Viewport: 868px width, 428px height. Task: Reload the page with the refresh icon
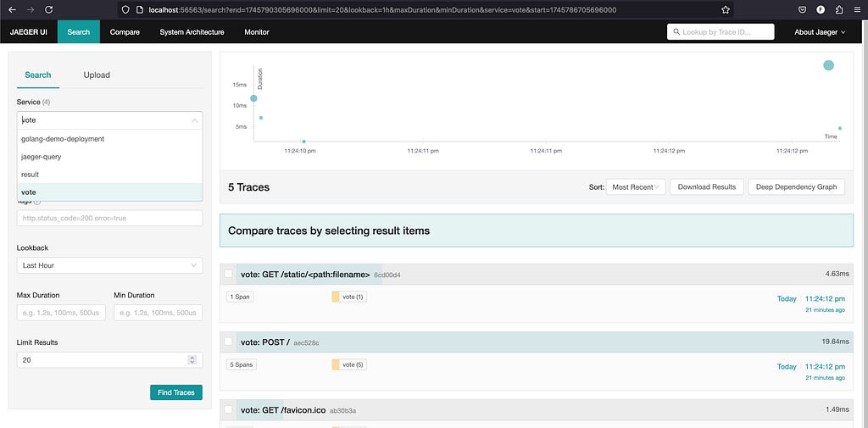tap(48, 9)
